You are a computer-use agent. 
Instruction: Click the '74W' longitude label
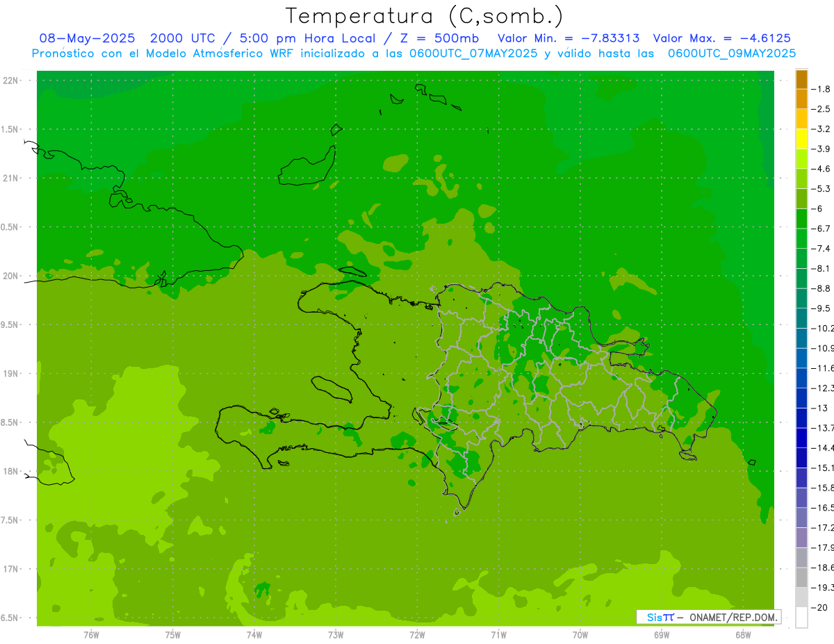[x=254, y=635]
